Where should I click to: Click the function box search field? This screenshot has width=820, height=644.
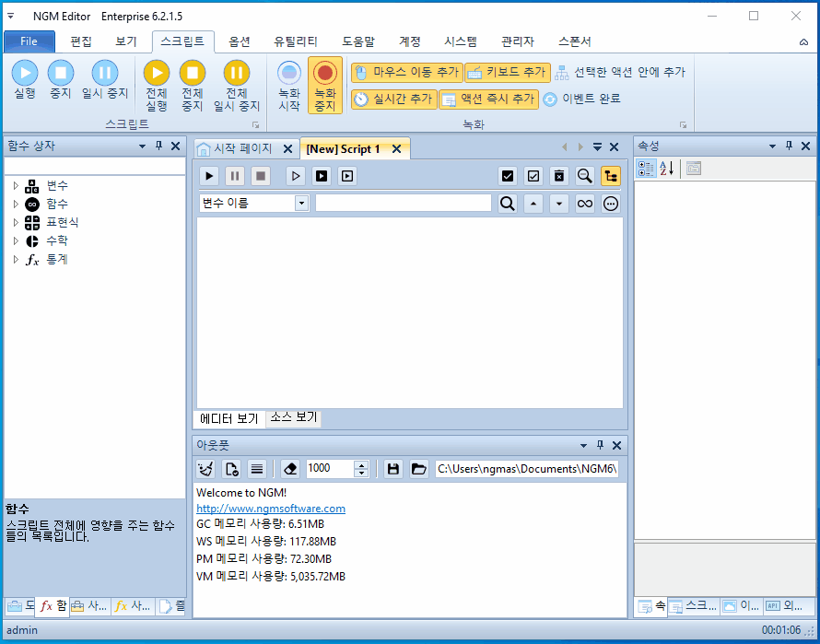(95, 166)
